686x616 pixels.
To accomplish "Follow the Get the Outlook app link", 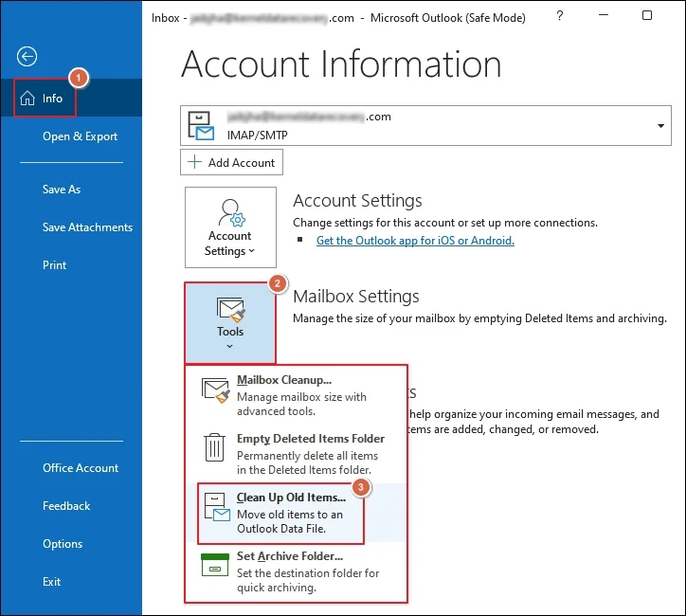I will click(x=415, y=241).
